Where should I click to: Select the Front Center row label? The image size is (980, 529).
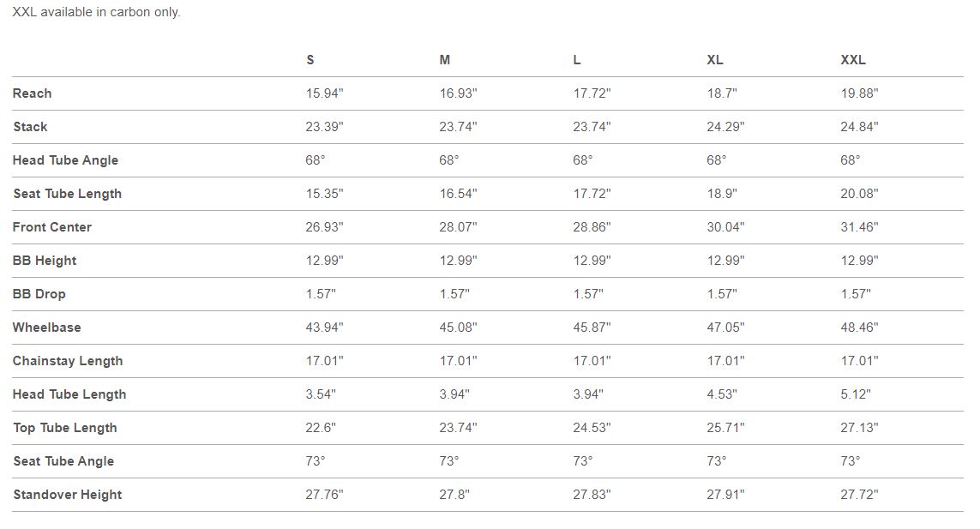(52, 227)
